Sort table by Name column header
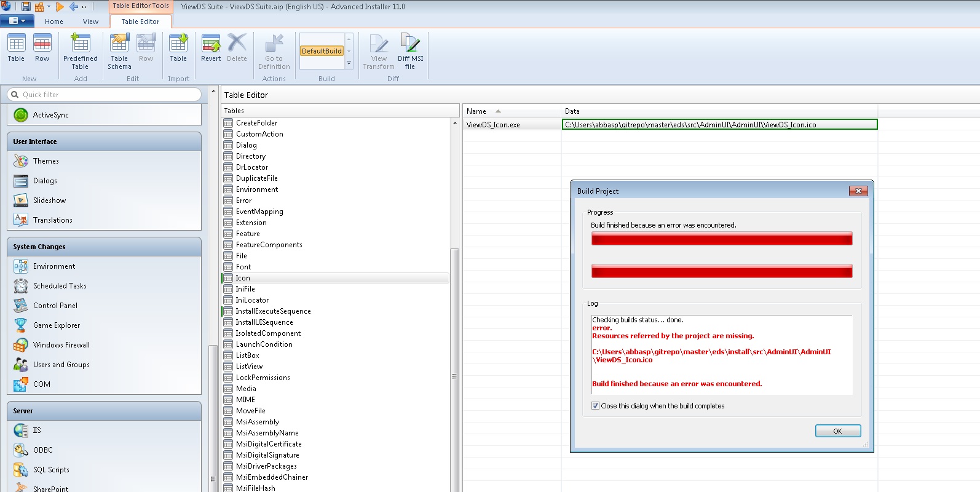 [x=476, y=111]
